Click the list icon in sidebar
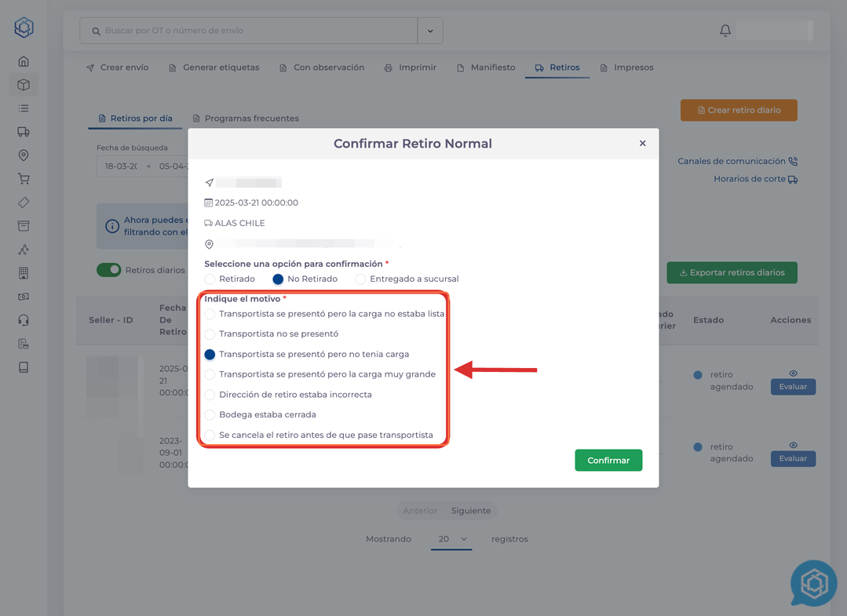The width and height of the screenshot is (847, 616). click(24, 108)
